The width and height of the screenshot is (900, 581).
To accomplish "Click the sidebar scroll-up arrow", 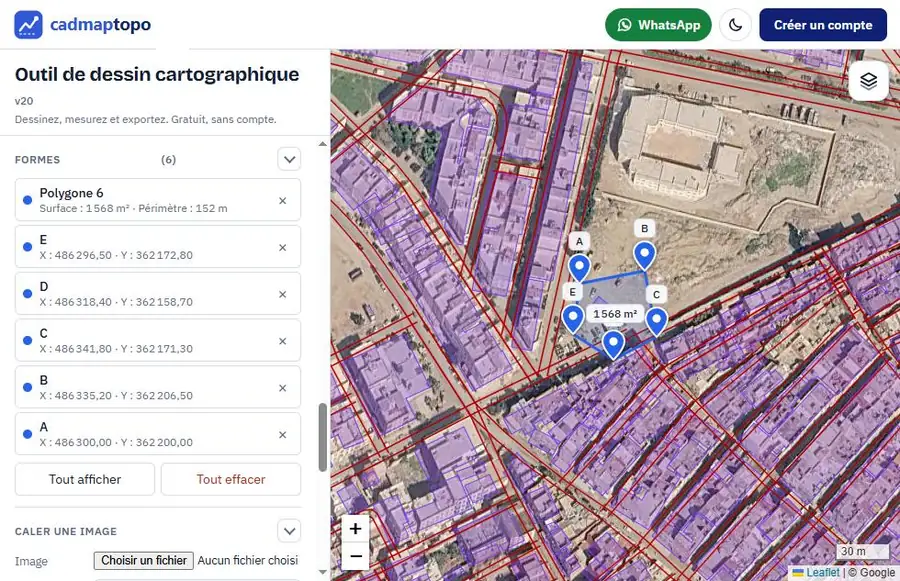I will (x=323, y=144).
